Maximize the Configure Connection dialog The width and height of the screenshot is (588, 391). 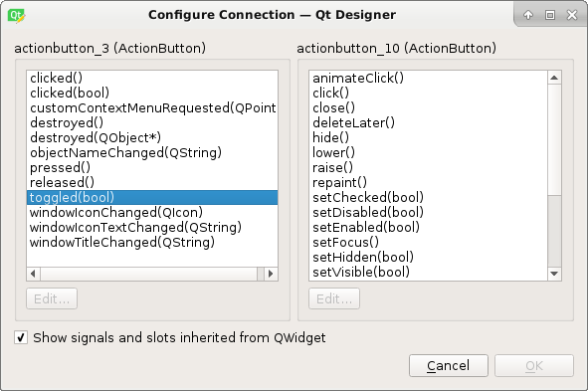point(550,15)
